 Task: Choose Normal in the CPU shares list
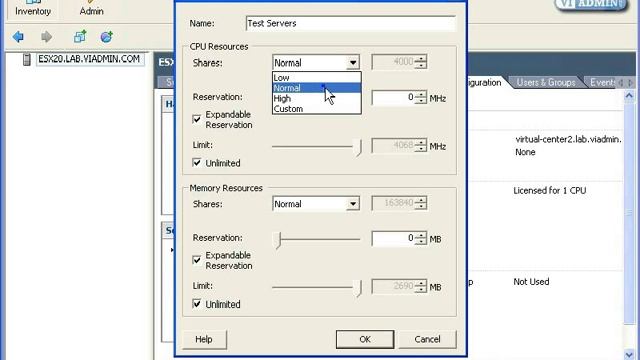317,88
